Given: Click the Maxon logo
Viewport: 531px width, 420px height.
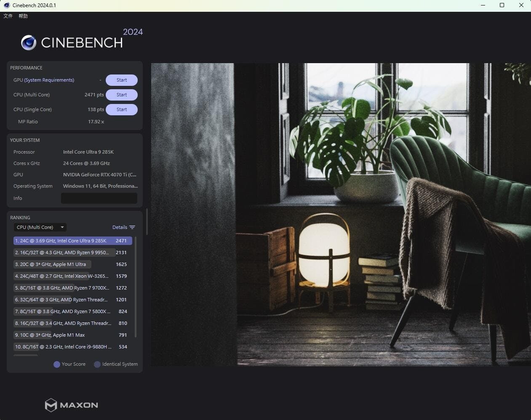Looking at the screenshot, I should pyautogui.click(x=72, y=405).
